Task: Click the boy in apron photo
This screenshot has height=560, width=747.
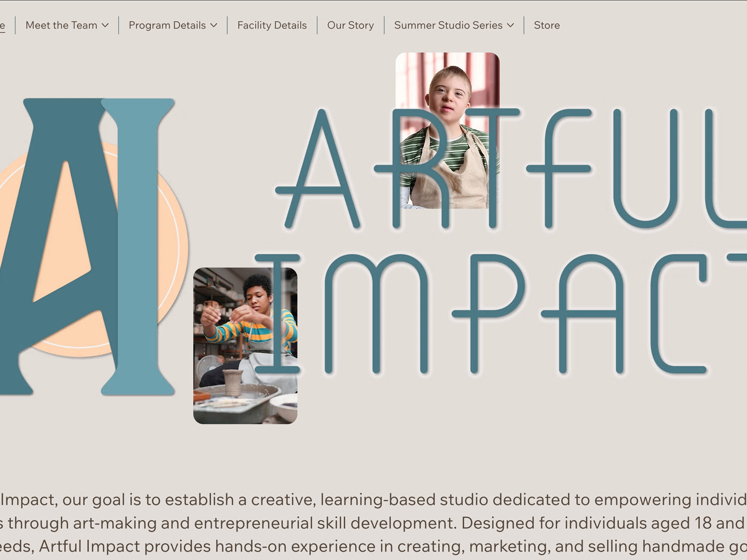Action: pos(447,130)
